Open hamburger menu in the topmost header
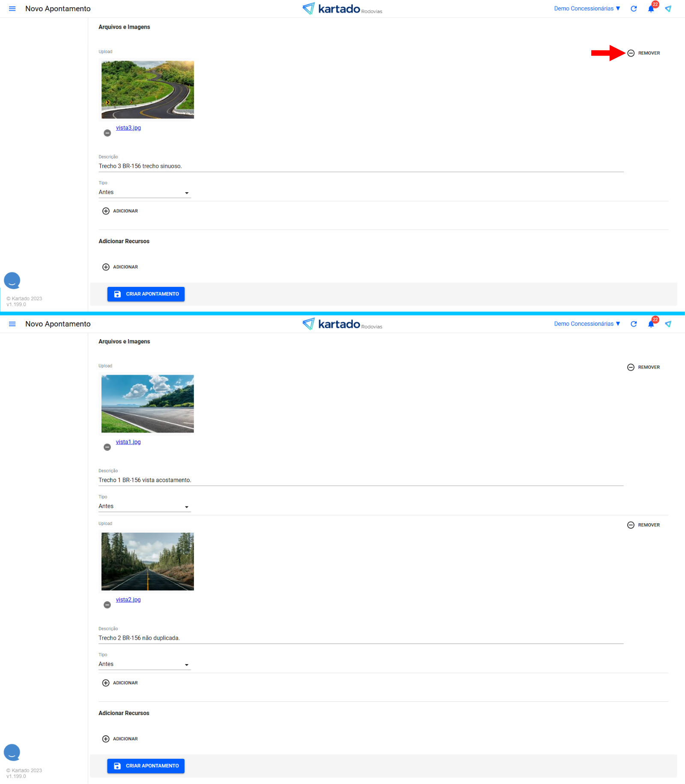 12,9
